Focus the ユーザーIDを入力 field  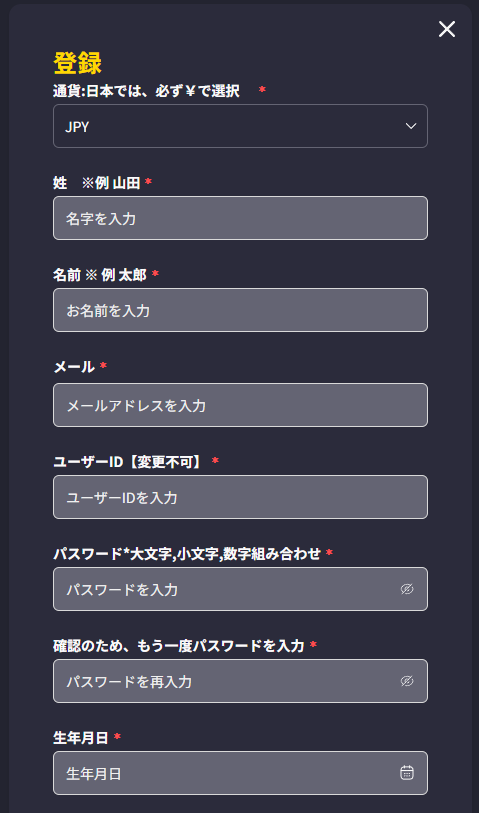click(x=240, y=497)
